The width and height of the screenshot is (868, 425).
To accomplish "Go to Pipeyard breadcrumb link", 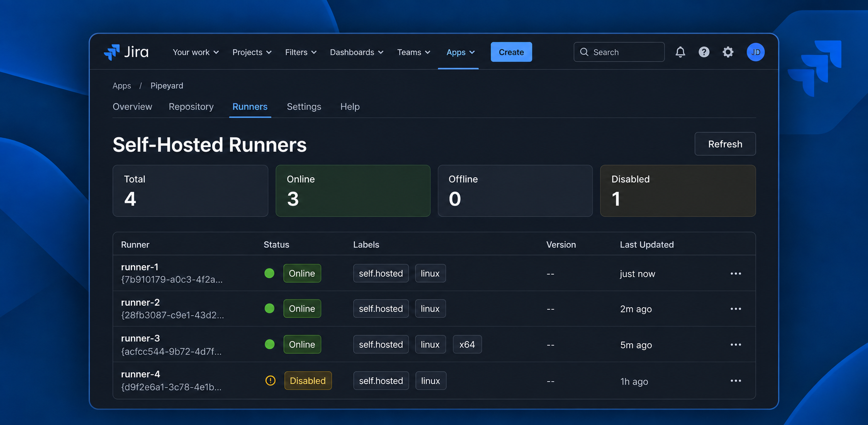I will tap(167, 86).
